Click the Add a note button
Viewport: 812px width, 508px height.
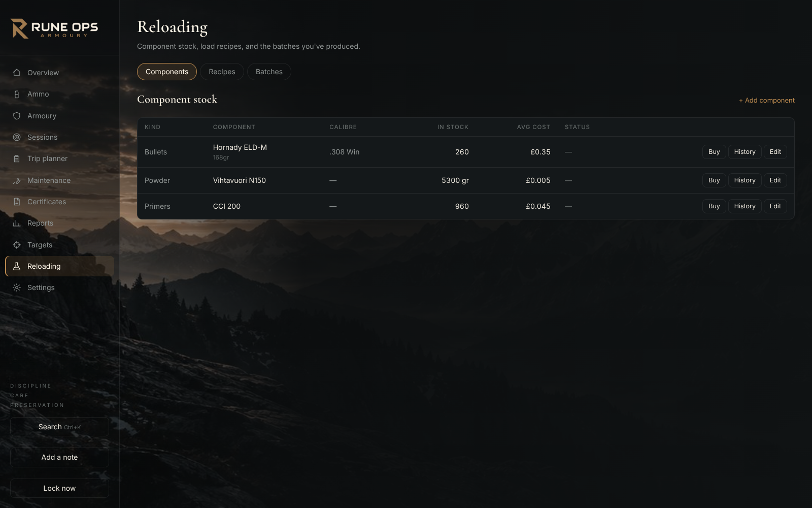(59, 457)
